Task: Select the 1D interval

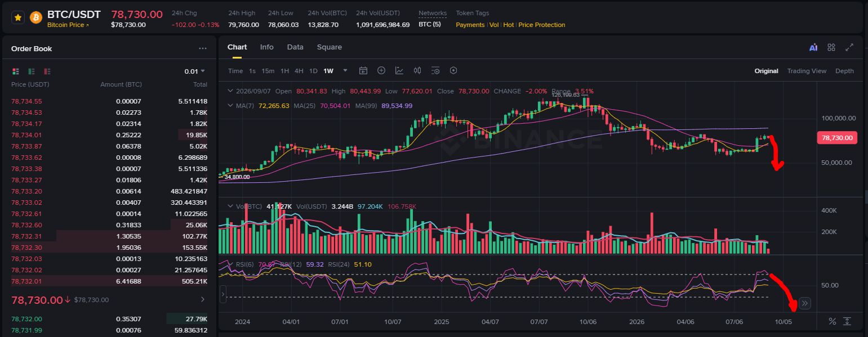Action: point(313,71)
